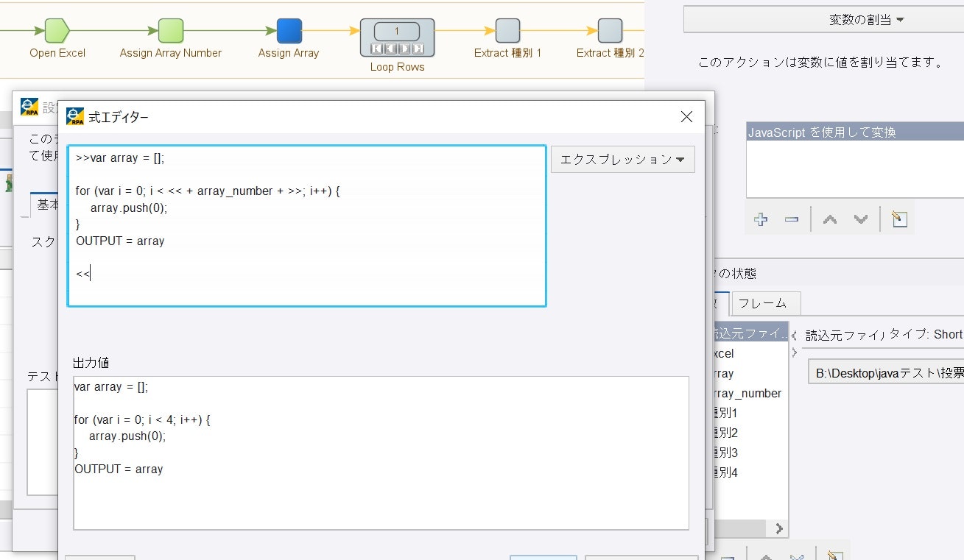This screenshot has width=964, height=560.
Task: Close the 式エディター dialog
Action: tap(686, 116)
